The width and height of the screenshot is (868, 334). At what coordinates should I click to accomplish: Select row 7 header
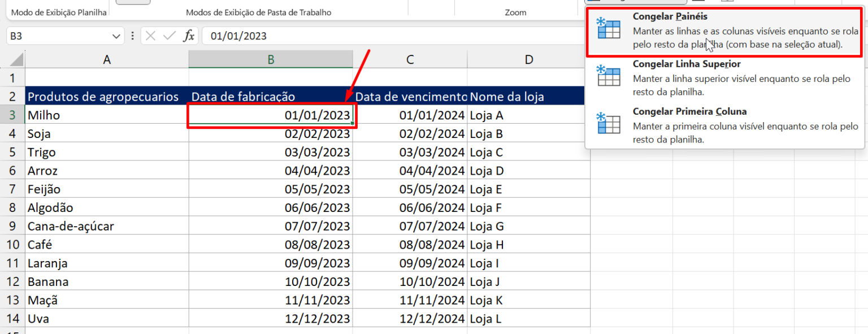click(x=14, y=189)
